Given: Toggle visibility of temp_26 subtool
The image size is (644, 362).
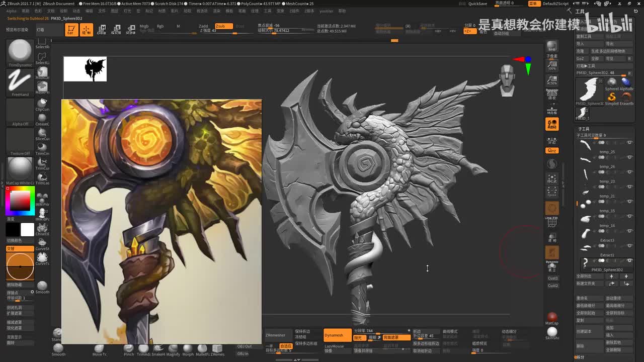Looking at the screenshot, I should [629, 158].
